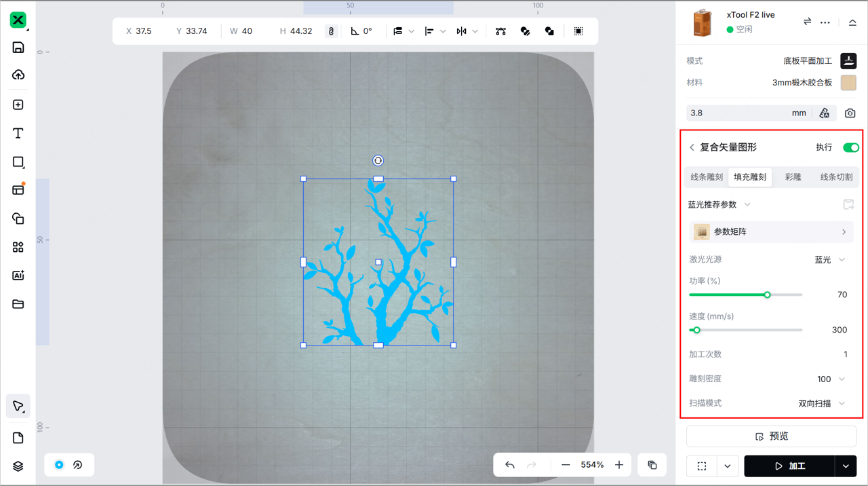
Task: Click the 功率 power slider handle
Action: point(768,295)
